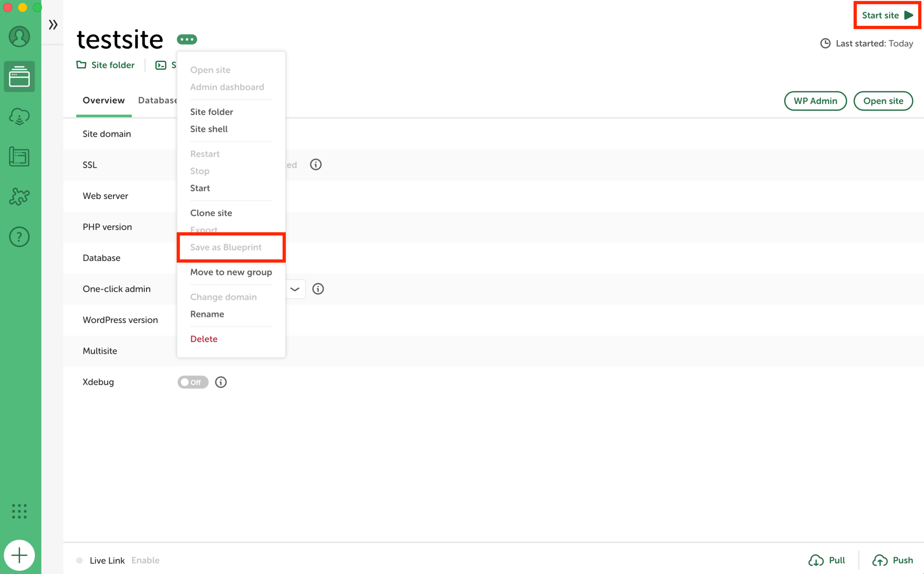Choose Move to new group
924x574 pixels.
click(231, 272)
